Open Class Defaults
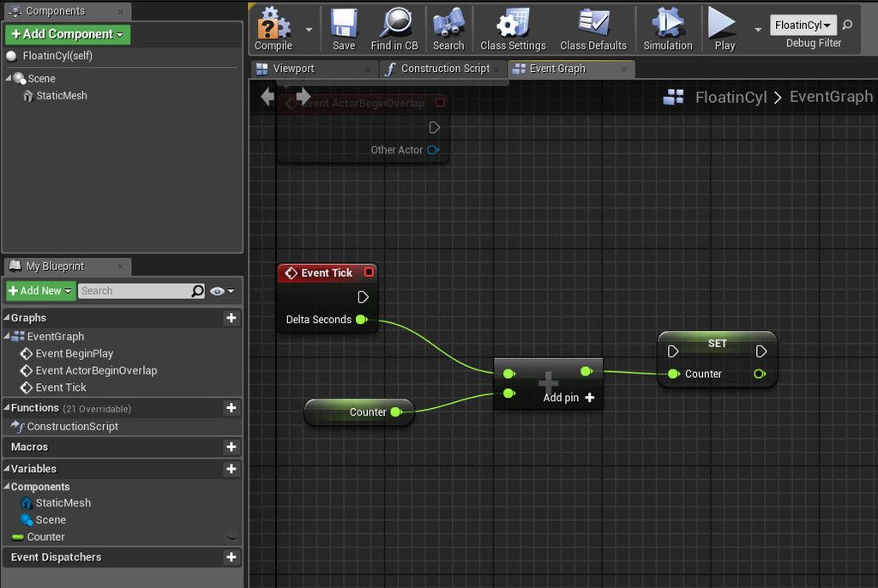Image resolution: width=878 pixels, height=588 pixels. pyautogui.click(x=592, y=28)
